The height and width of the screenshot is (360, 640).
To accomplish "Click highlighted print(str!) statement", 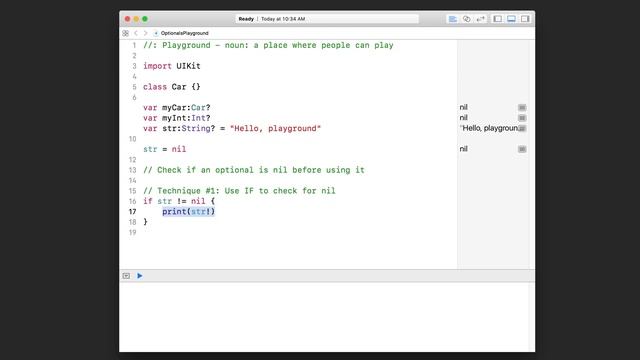I will 189,212.
